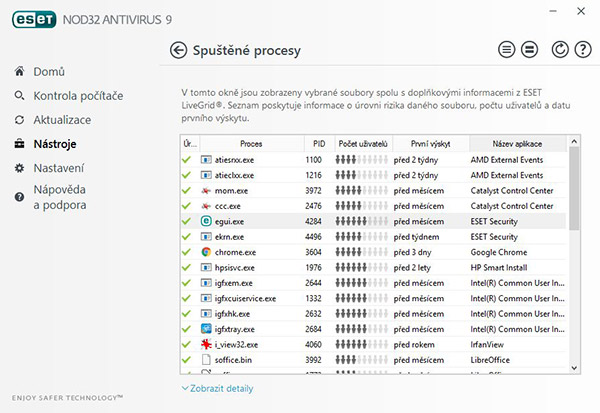Click scrollbar up arrow in process list

pyautogui.click(x=574, y=142)
